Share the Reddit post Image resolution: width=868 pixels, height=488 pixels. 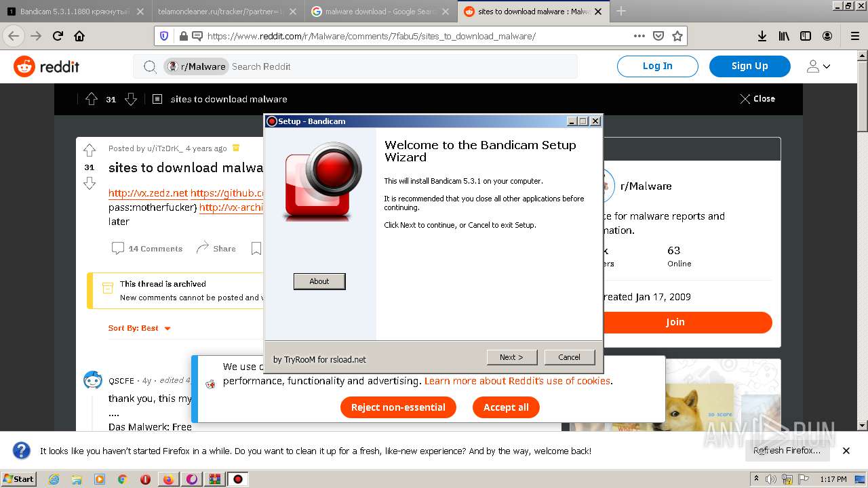(x=216, y=249)
